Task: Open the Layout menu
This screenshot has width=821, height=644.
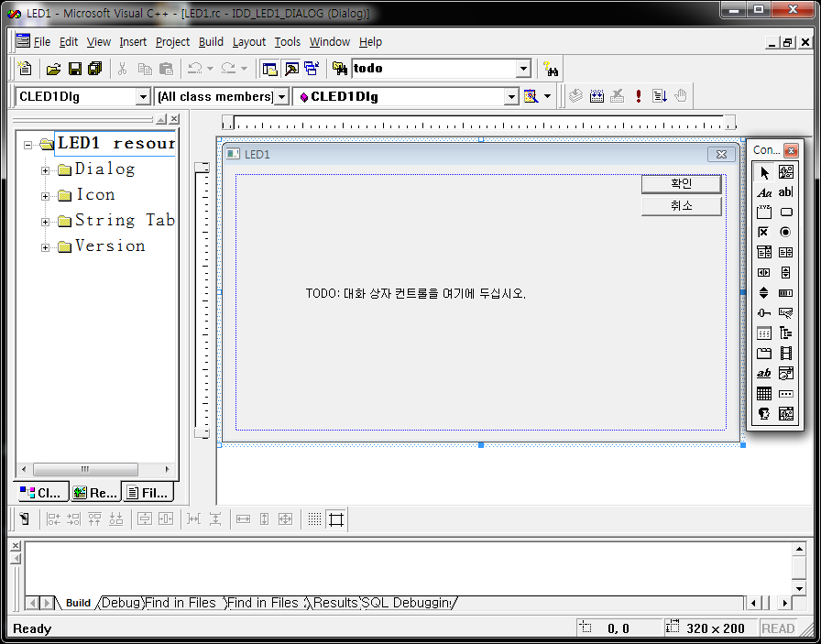Action: point(249,42)
